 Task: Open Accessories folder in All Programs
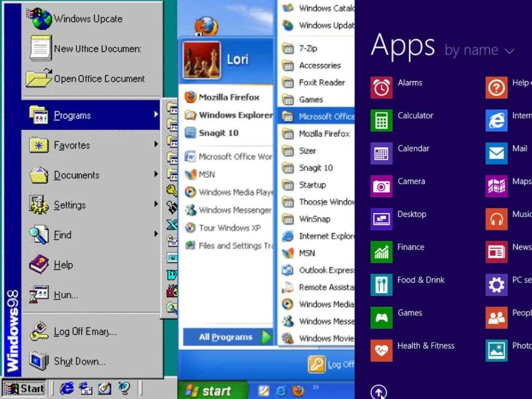click(316, 66)
